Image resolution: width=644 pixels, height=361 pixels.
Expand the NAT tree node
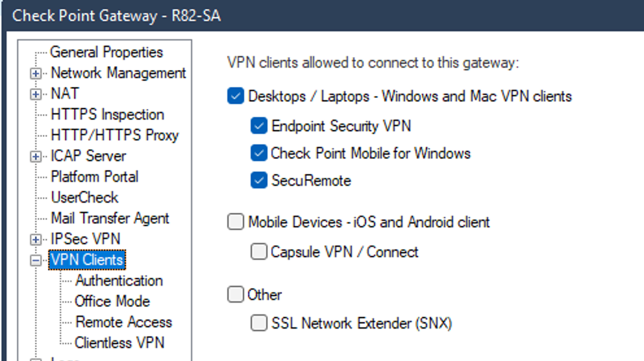pyautogui.click(x=36, y=94)
